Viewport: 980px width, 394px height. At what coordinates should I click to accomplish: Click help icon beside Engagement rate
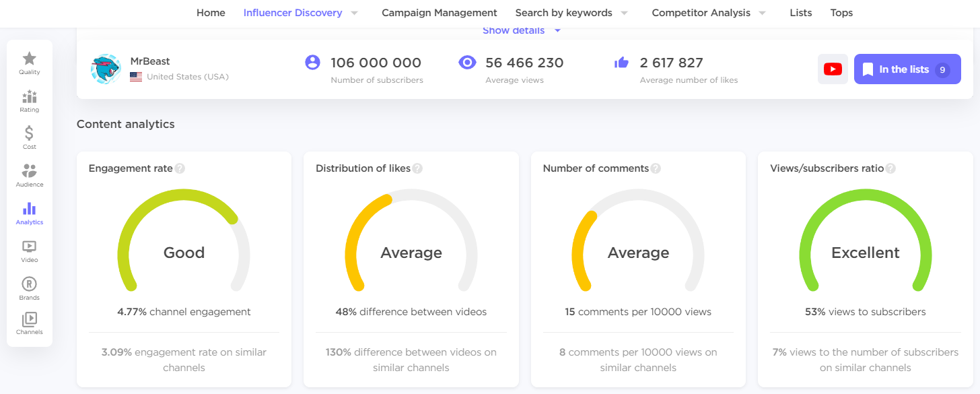point(180,168)
